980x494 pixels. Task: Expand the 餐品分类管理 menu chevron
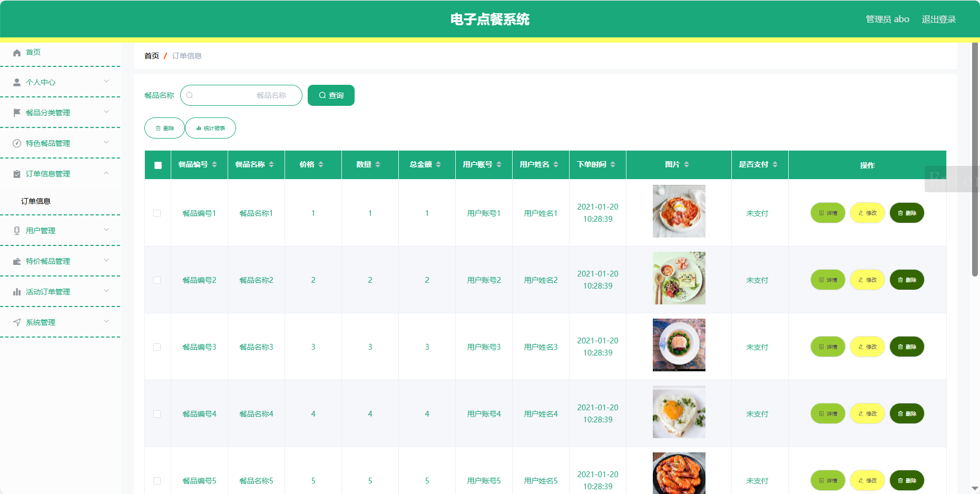tap(106, 112)
